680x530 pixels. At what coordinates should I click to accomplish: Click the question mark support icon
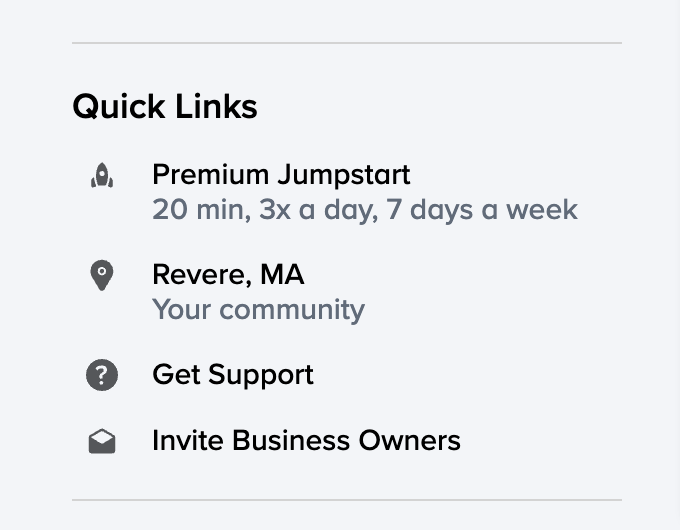click(101, 375)
